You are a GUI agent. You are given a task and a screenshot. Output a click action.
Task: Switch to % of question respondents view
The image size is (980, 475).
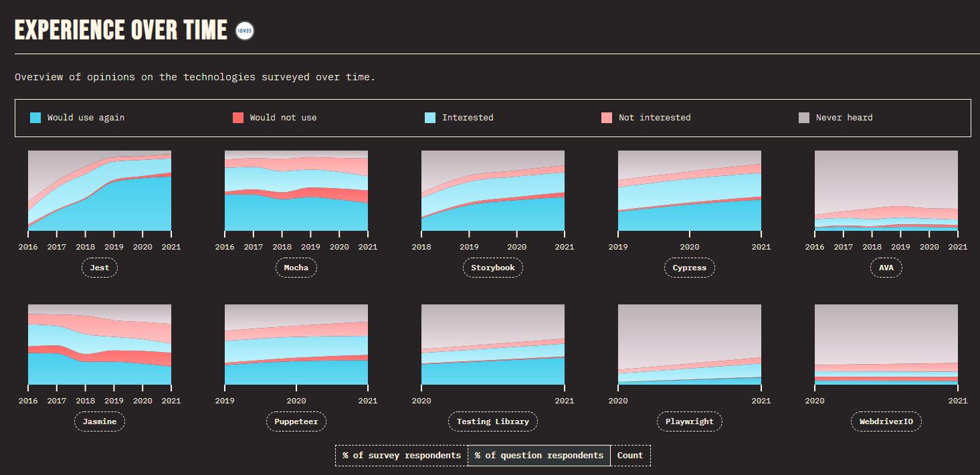539,456
